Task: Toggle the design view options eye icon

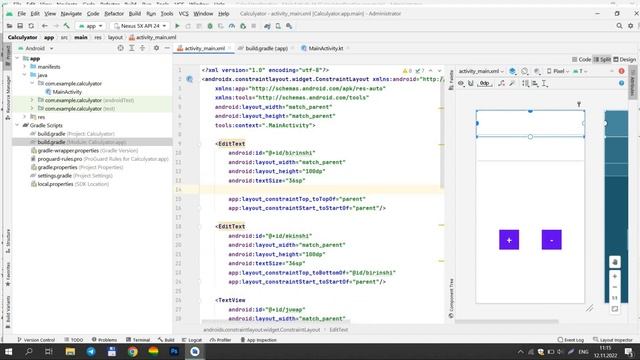Action: pyautogui.click(x=461, y=83)
